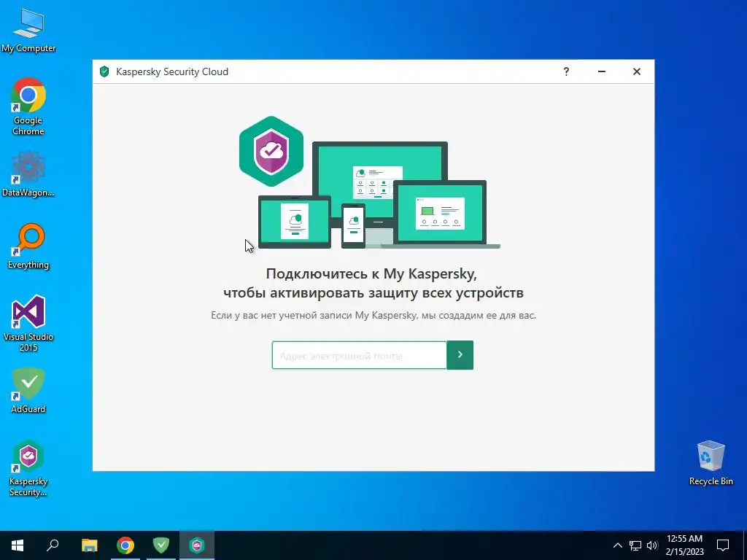Open the volume speaker tray icon
This screenshot has height=560, width=747.
pyautogui.click(x=652, y=545)
